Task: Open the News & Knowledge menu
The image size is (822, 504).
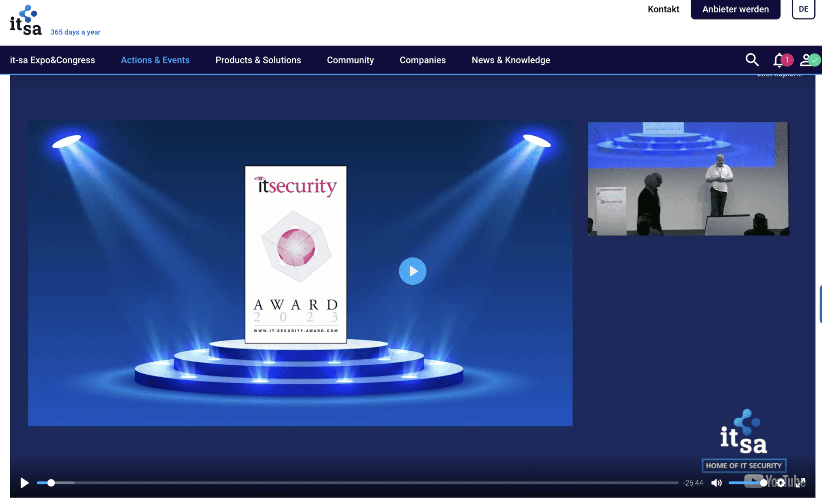Action: point(511,60)
